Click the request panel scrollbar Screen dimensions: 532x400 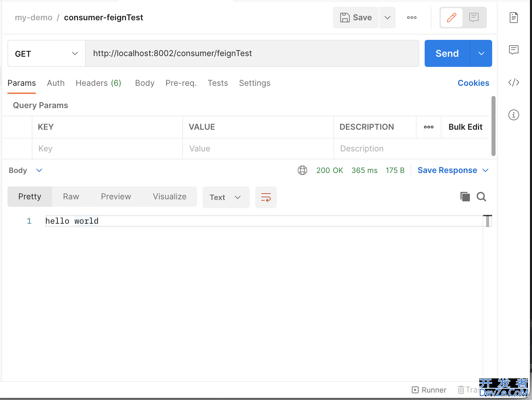(494, 126)
